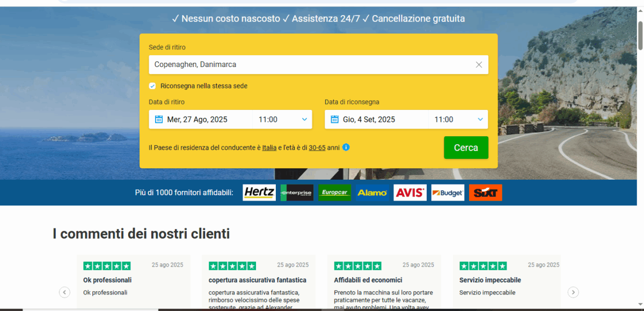Select the AVIS supplier logo
The image size is (644, 311).
[x=410, y=192]
